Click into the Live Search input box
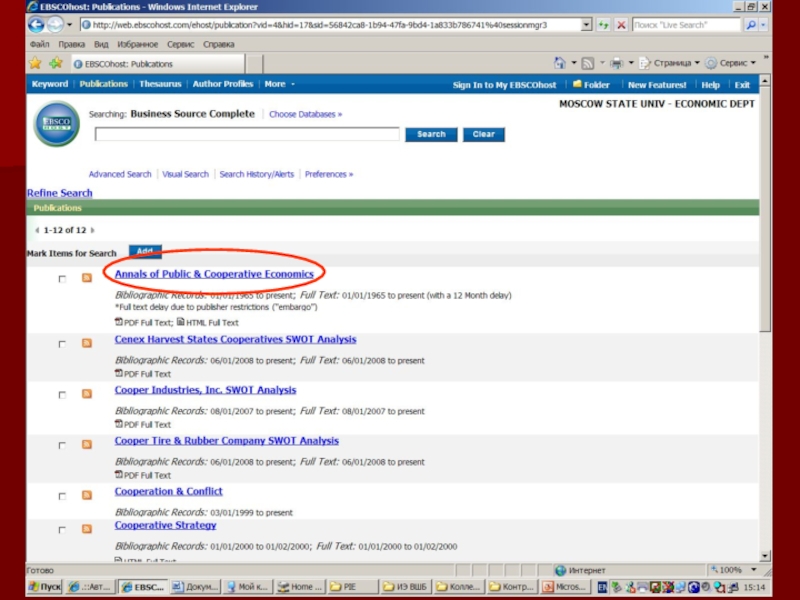 pyautogui.click(x=687, y=24)
